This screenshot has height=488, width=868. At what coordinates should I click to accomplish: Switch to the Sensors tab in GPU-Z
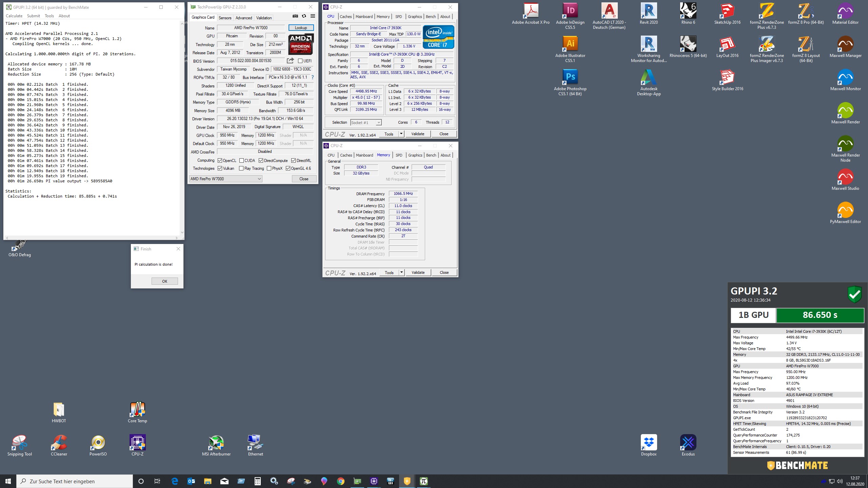point(225,18)
